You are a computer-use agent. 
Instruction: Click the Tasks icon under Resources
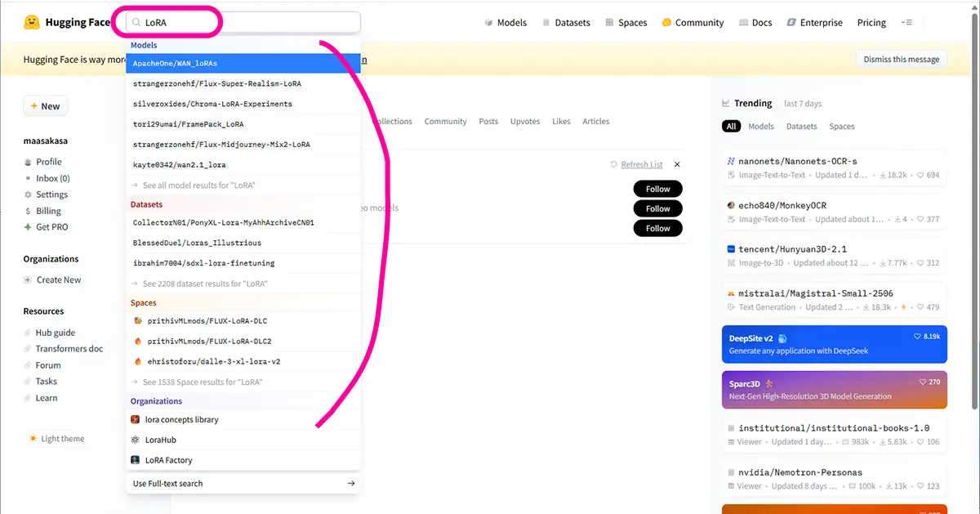coord(29,382)
